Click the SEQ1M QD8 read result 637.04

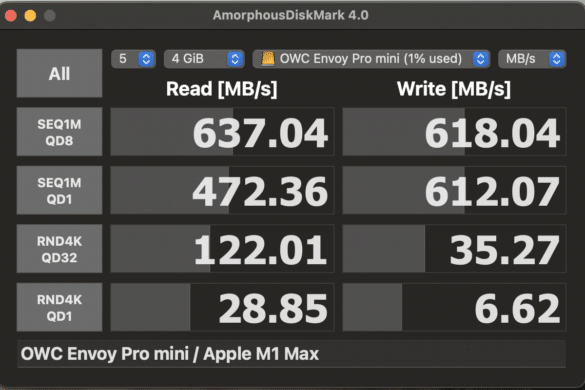coord(260,133)
